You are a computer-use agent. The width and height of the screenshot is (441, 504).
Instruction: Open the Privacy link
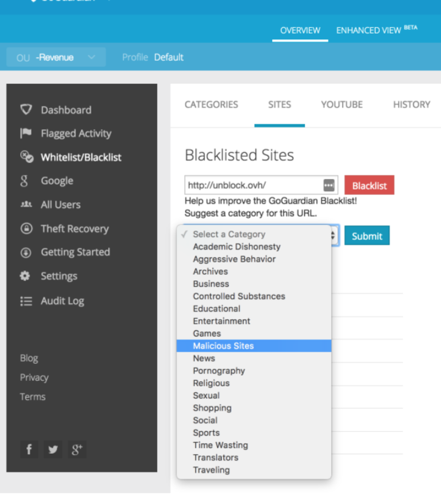[34, 377]
